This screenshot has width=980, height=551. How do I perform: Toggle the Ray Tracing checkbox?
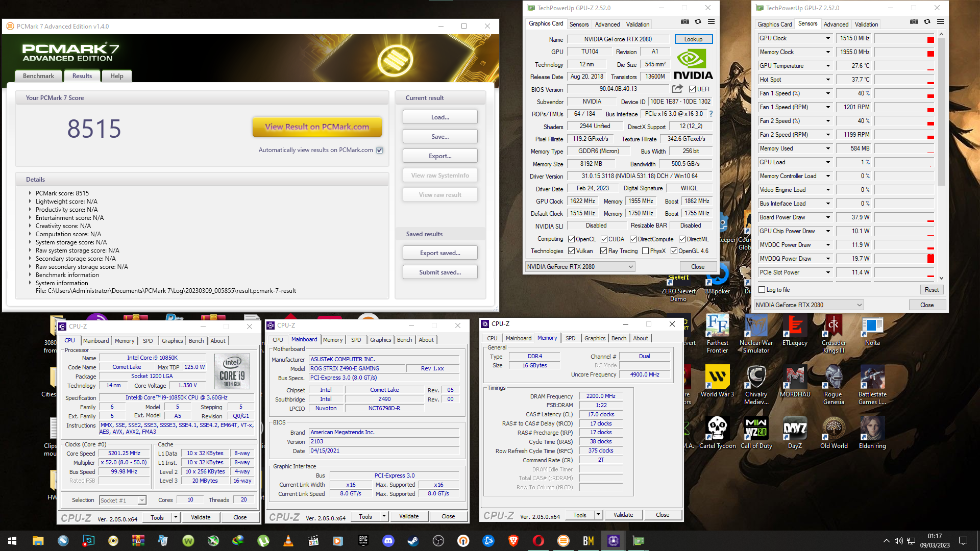pos(604,251)
